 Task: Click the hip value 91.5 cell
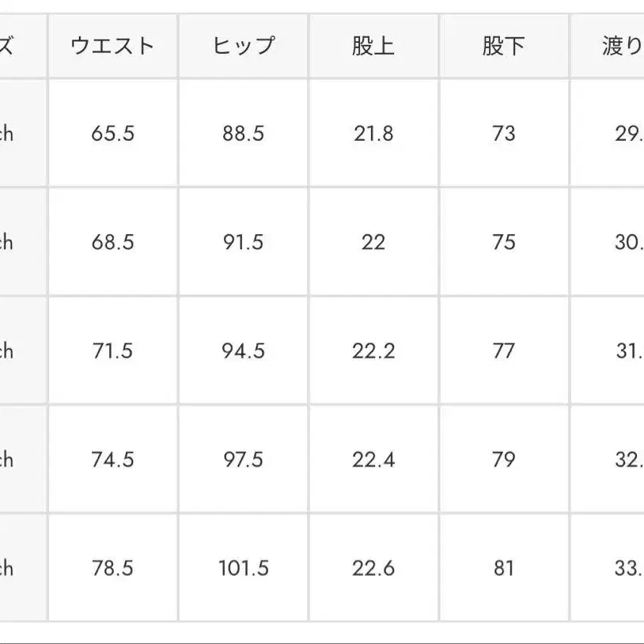pos(243,241)
